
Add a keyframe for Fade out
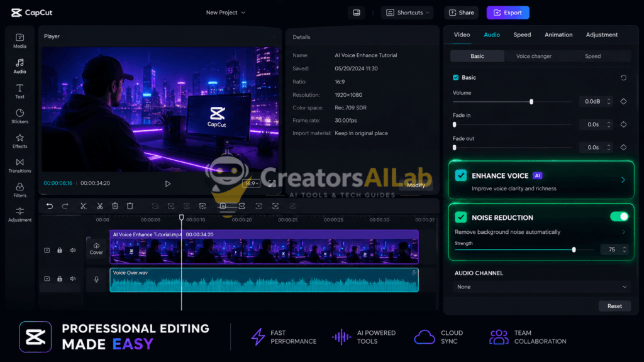[623, 147]
